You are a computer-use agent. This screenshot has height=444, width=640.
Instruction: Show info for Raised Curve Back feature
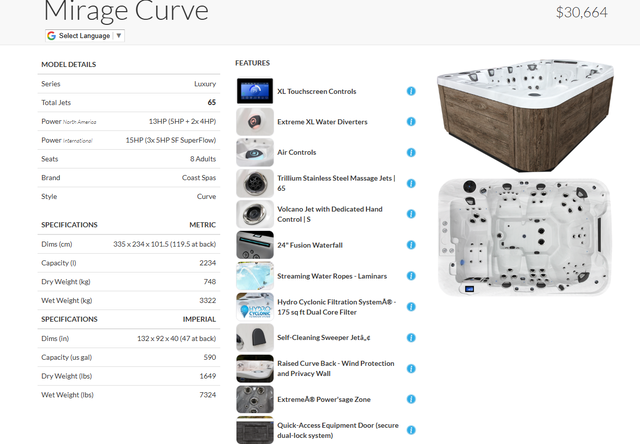[x=411, y=369]
